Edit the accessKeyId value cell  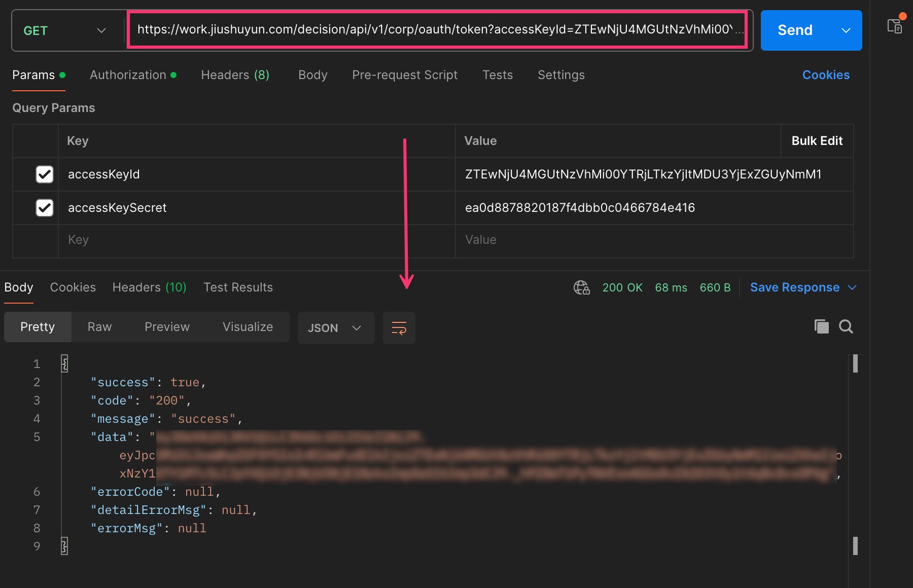(x=654, y=174)
